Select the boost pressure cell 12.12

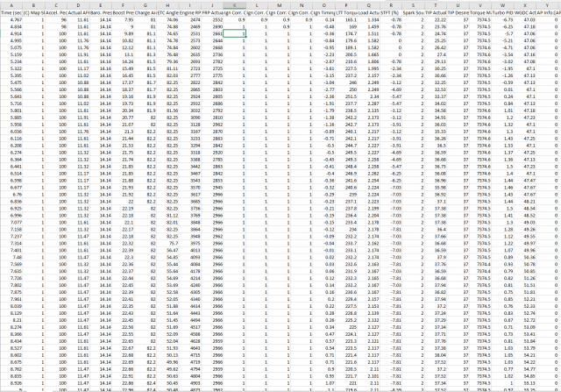pyautogui.click(x=123, y=47)
